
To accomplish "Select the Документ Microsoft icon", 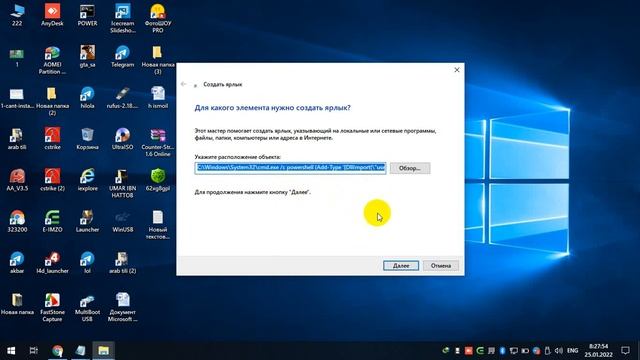I will tap(122, 307).
